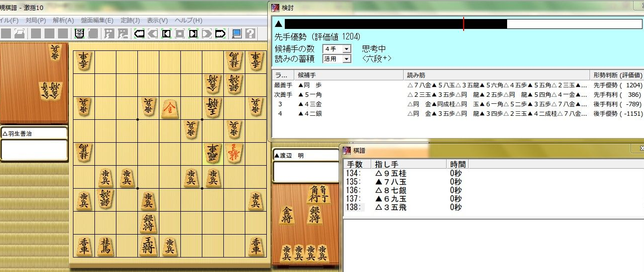The height and width of the screenshot is (272, 644).
Task: Click the gray rewind arrow button
Action: [153, 33]
